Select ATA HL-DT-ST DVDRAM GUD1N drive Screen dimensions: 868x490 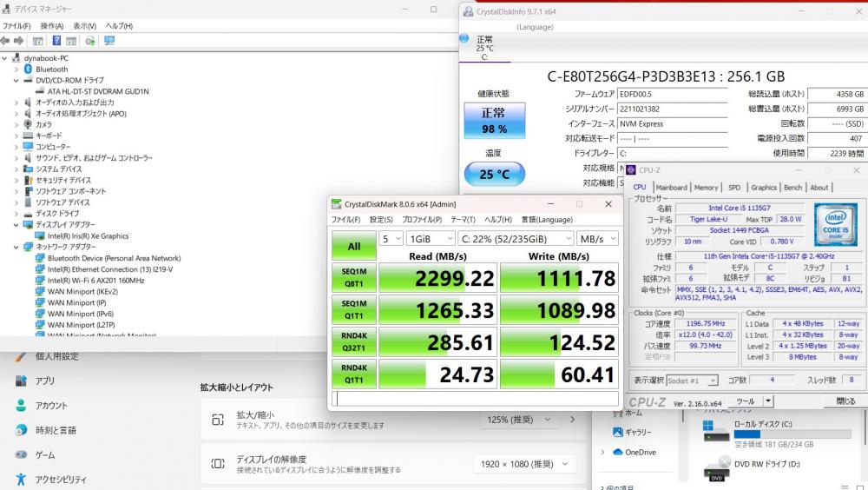(98, 91)
